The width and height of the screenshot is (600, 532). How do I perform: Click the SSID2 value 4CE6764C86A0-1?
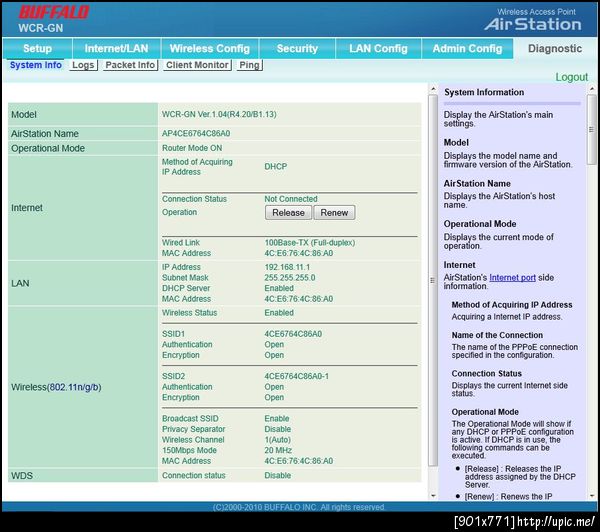pyautogui.click(x=297, y=376)
